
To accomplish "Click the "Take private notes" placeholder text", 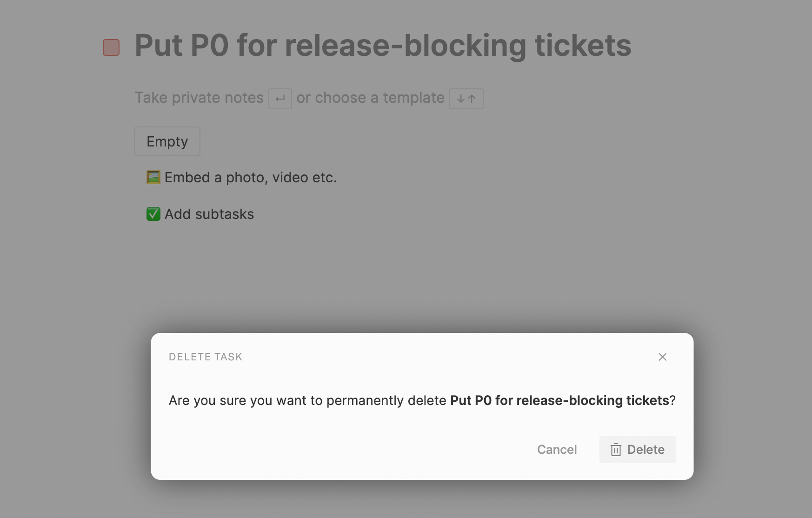I will pos(199,98).
